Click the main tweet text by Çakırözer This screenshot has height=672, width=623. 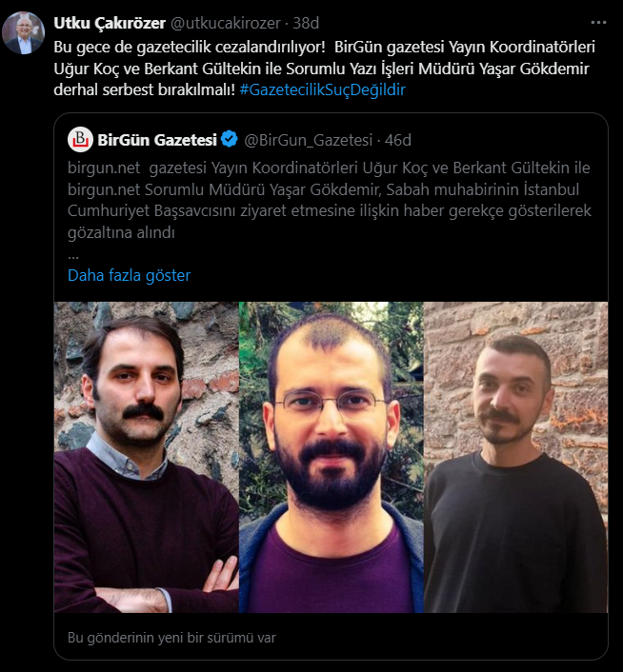(x=325, y=69)
